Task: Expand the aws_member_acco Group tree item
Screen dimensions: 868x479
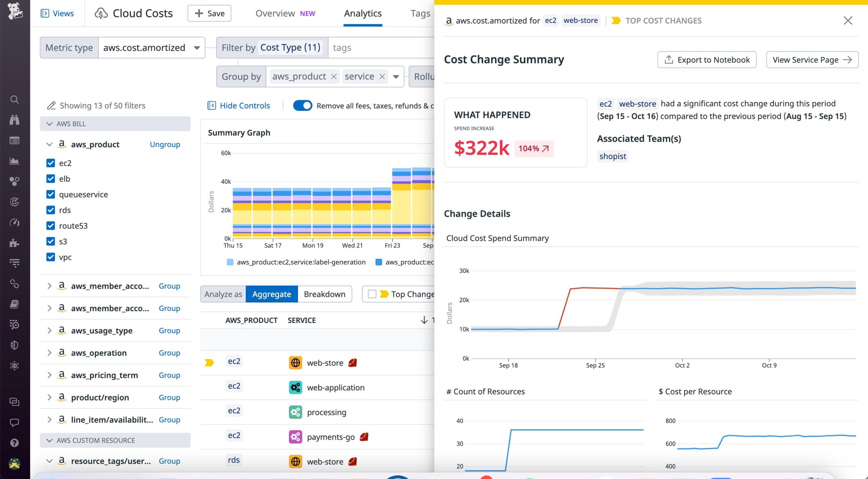Action: (x=49, y=286)
